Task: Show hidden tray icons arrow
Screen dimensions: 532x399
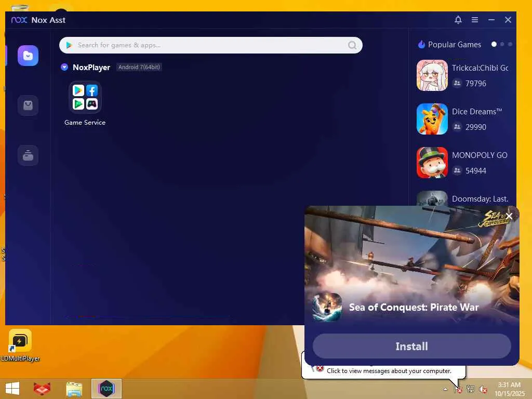Action: click(x=445, y=389)
